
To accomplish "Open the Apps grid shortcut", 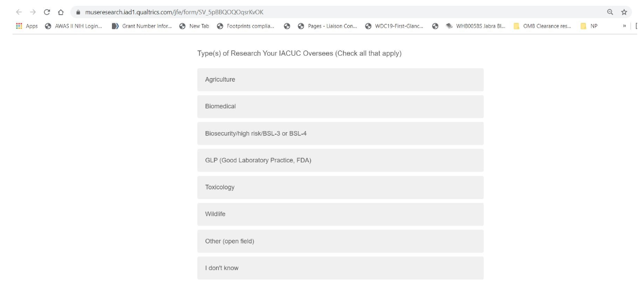I will point(28,26).
